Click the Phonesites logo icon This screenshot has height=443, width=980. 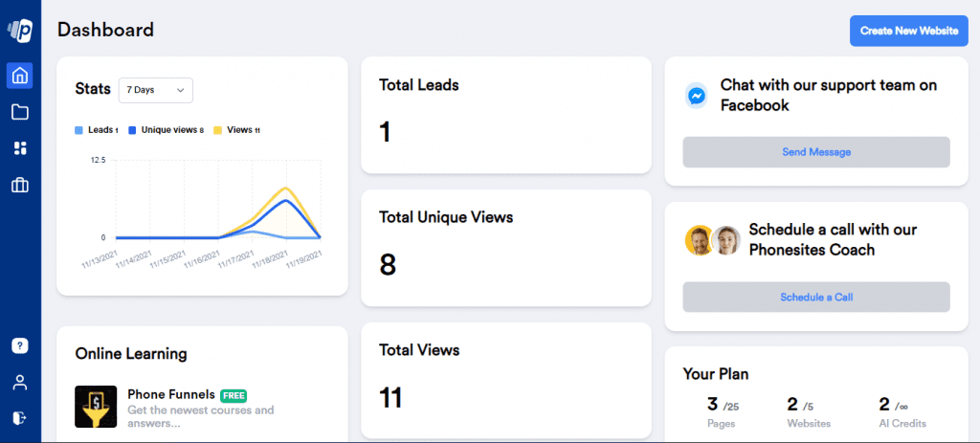(20, 31)
